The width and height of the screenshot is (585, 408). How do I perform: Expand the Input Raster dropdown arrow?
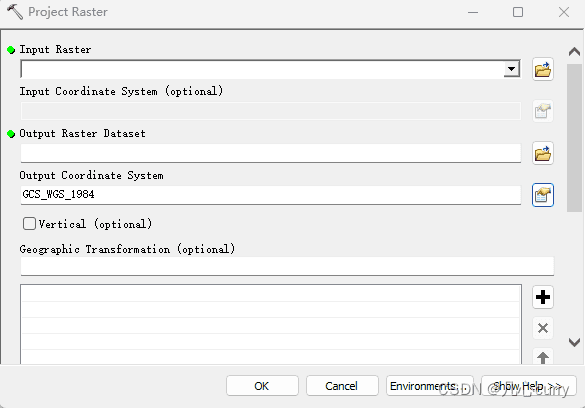(512, 69)
